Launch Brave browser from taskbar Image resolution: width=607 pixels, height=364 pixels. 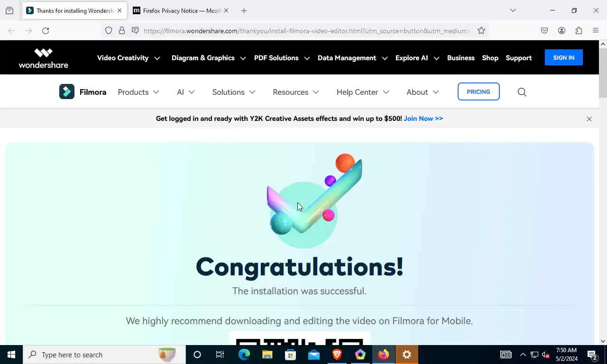pyautogui.click(x=337, y=355)
